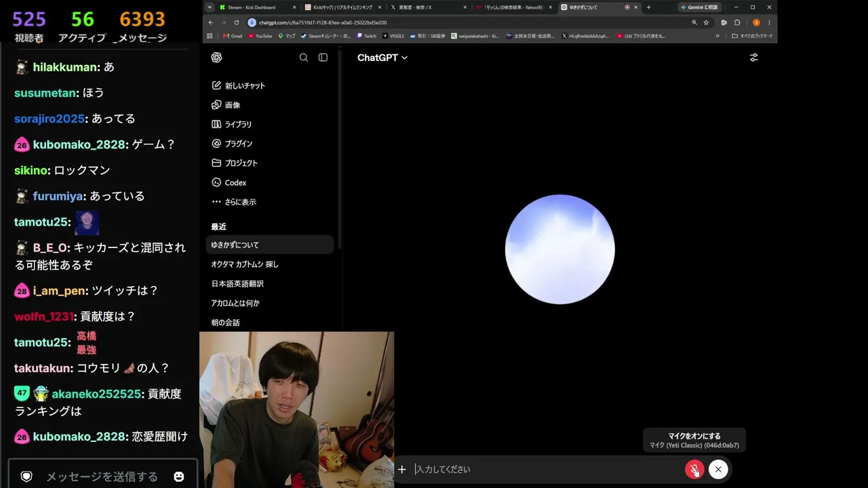Click the webcam overlay of the streamer
Image resolution: width=868 pixels, height=488 pixels.
pos(297,409)
